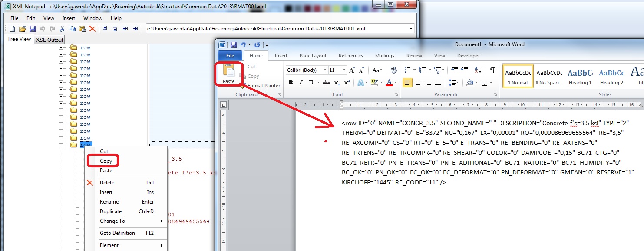This screenshot has height=251, width=644.
Task: Click Save icon in XML Notepad toolbar
Action: (32, 29)
